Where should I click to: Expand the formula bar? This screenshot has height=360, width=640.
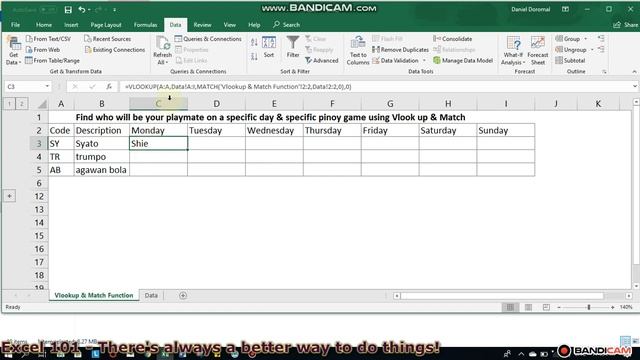point(635,87)
